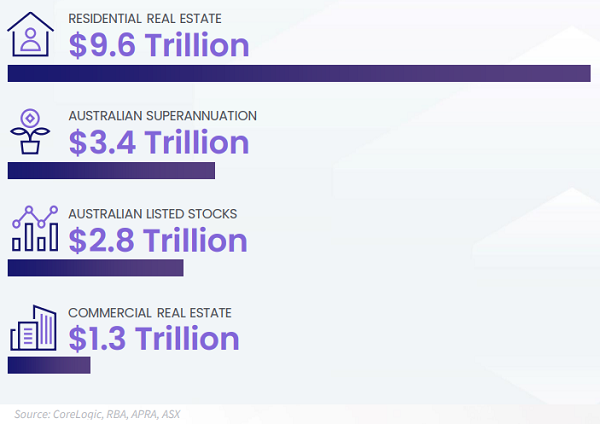Click the $9.6 Trillion value

[x=158, y=45]
